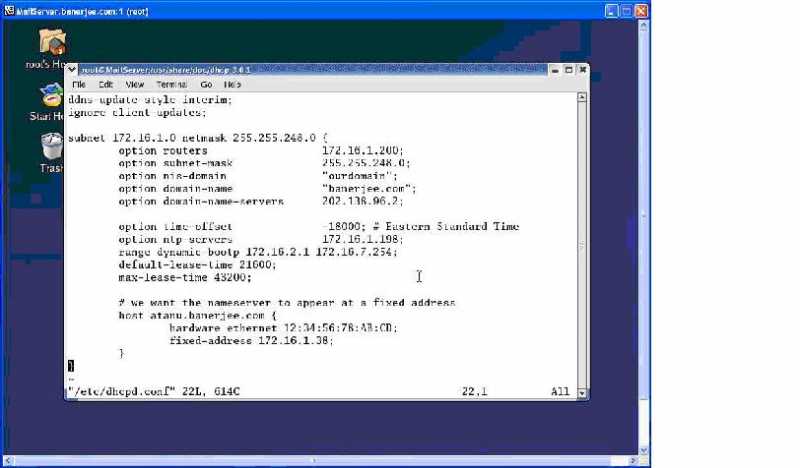
Task: Click the 'ignore client-updates;' line
Action: tap(137, 112)
